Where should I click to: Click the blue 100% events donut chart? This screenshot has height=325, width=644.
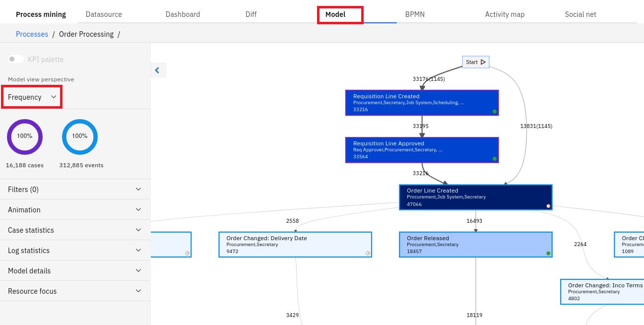pyautogui.click(x=80, y=136)
